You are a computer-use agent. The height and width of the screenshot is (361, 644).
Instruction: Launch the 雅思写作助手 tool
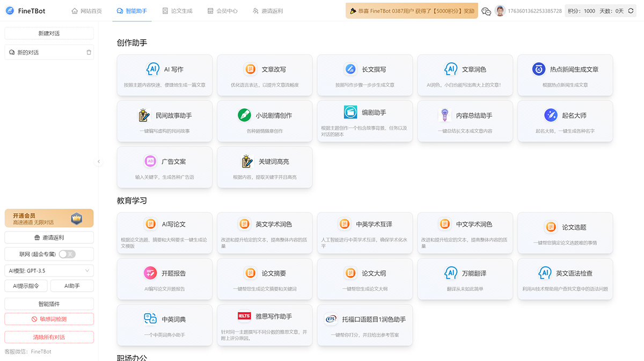click(x=265, y=325)
